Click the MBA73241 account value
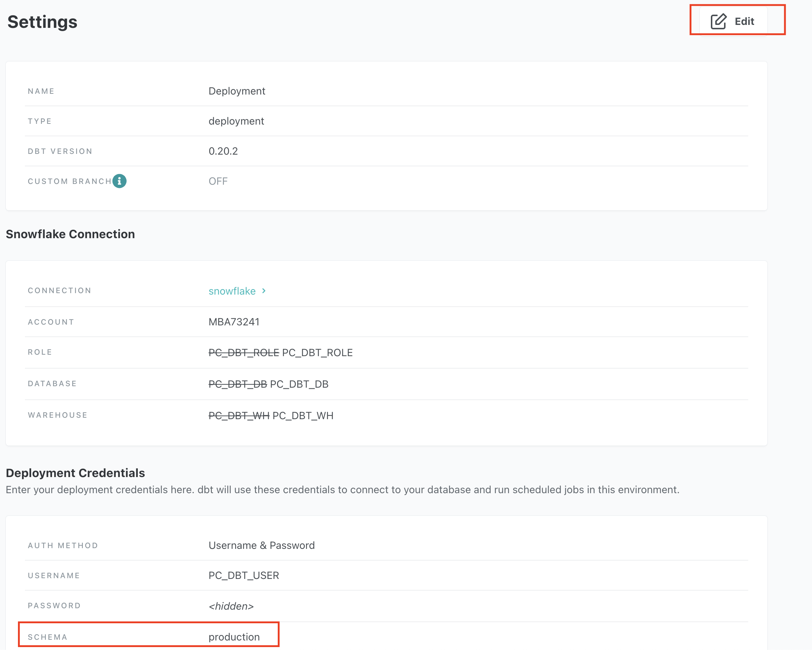The image size is (812, 650). click(234, 322)
